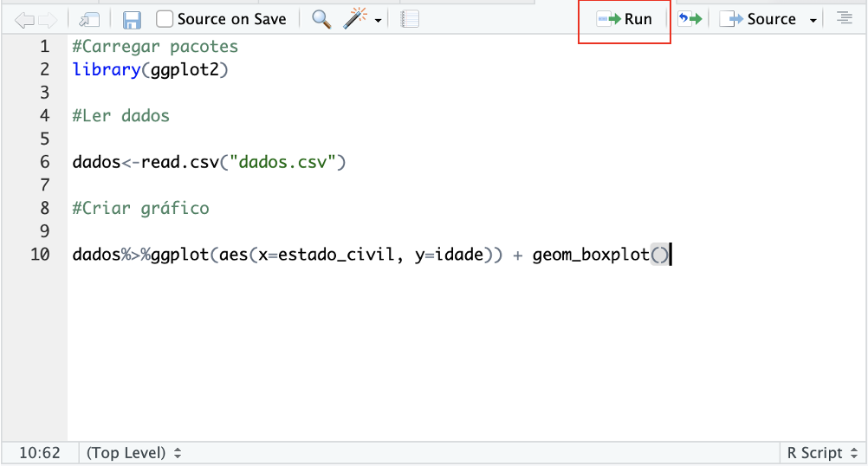Save the current script with floppy icon
868x466 pixels.
tap(132, 19)
